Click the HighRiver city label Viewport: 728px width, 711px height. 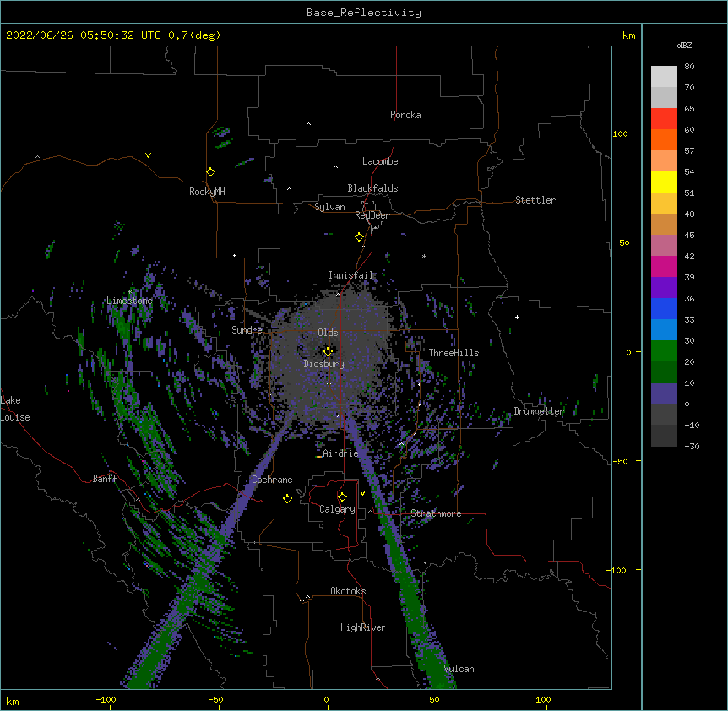coord(363,627)
